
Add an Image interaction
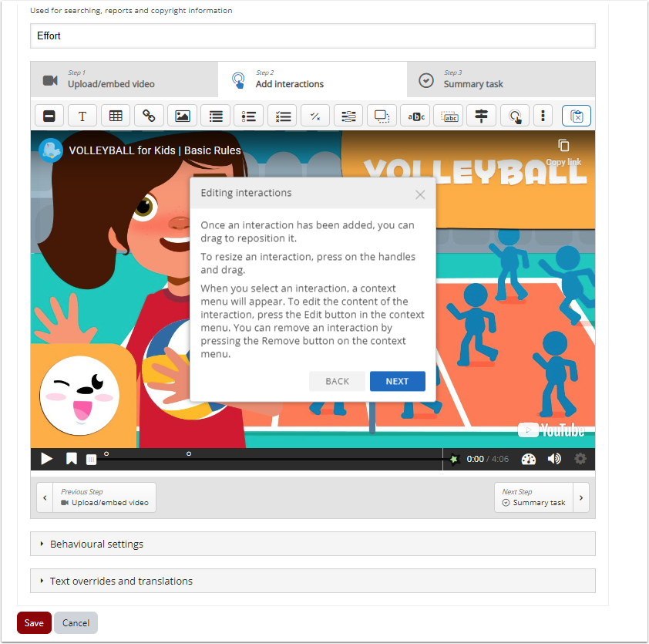click(x=182, y=116)
